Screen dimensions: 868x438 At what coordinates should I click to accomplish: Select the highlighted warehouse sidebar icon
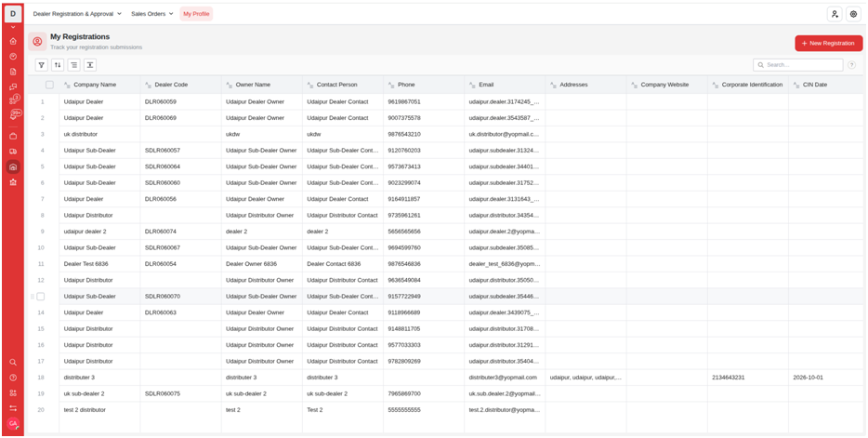point(13,166)
